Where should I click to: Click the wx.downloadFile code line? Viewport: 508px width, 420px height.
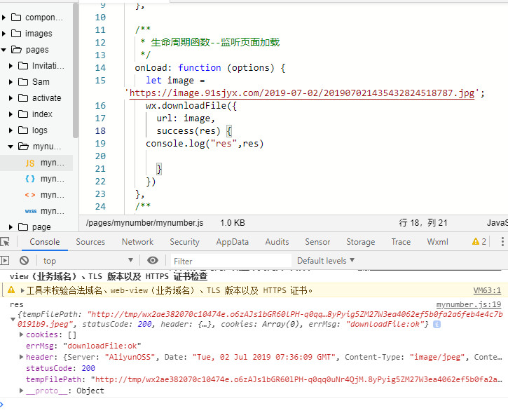[191, 106]
